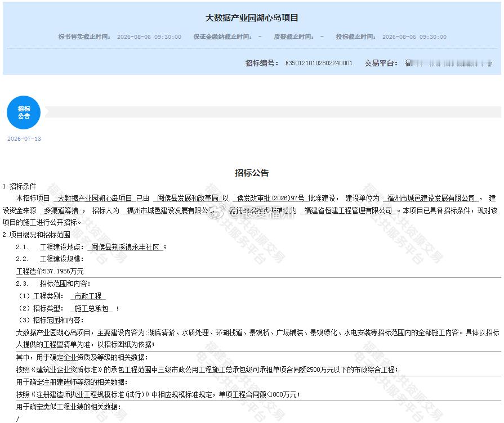Click the line (3)招标范围和内容
The width and height of the screenshot is (504, 423).
(x=50, y=320)
